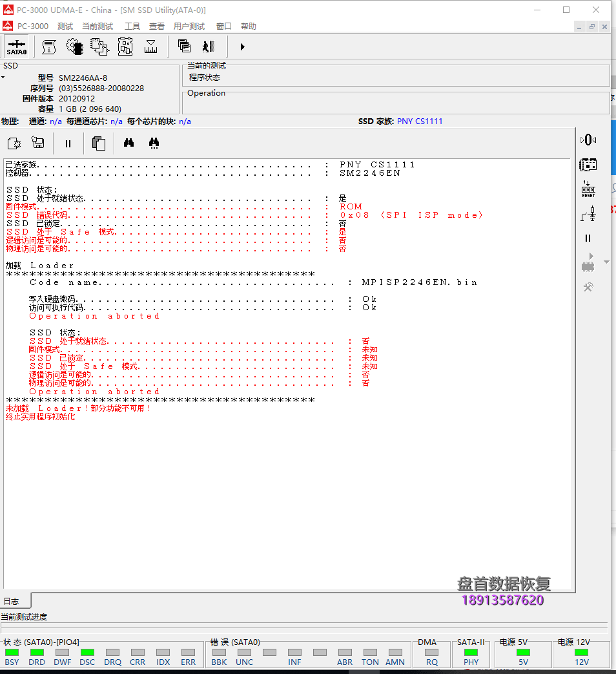Open the 查看 menu
Viewport: 616px width, 674px height.
tap(157, 26)
